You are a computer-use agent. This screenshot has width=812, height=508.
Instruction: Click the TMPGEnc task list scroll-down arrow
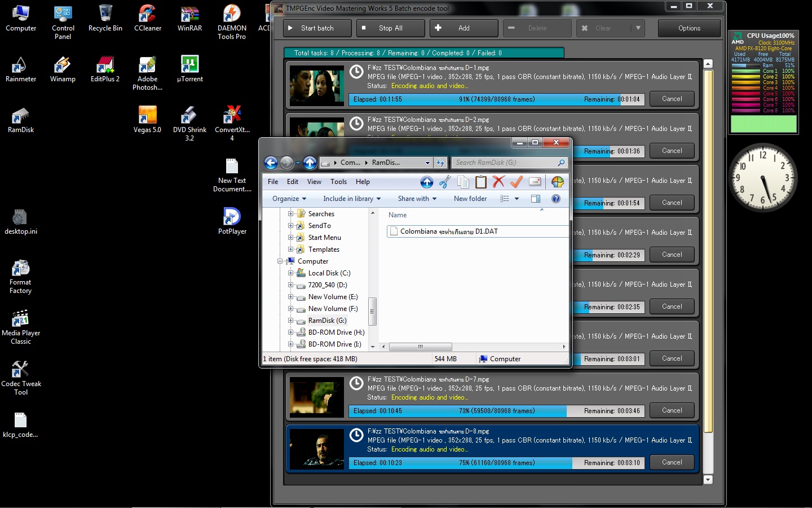(x=708, y=480)
